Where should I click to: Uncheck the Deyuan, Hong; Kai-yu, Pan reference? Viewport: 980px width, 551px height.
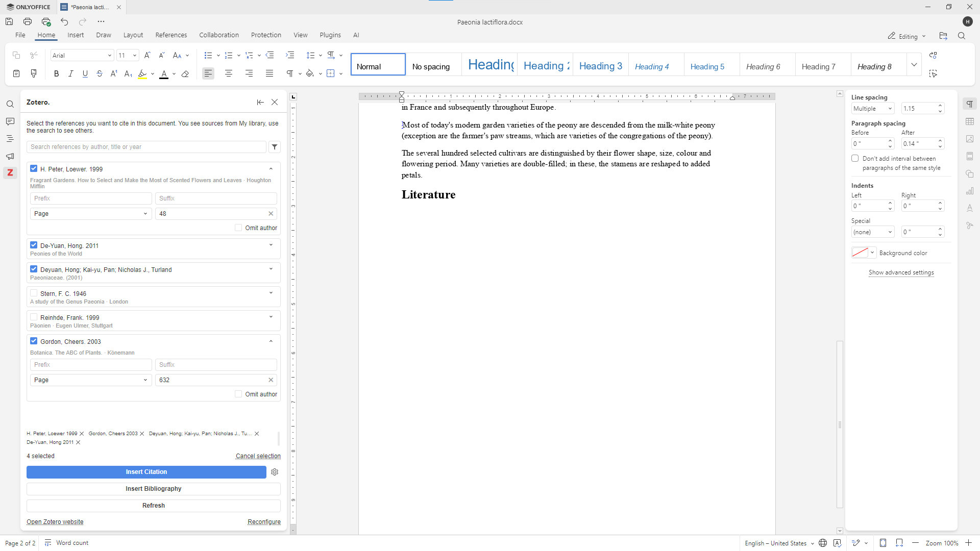point(34,269)
